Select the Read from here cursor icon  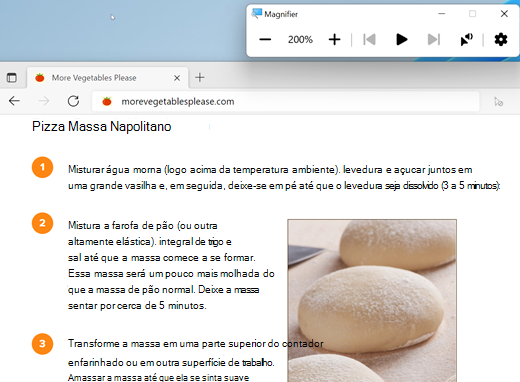(466, 40)
